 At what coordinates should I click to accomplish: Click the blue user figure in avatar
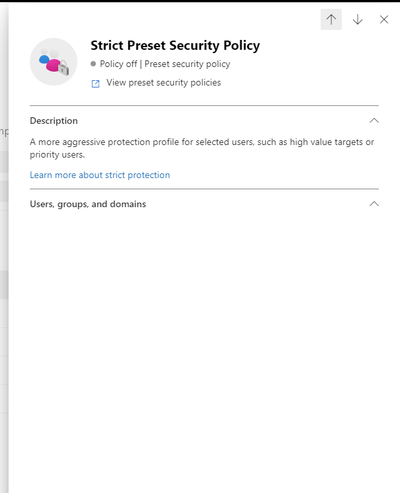point(44,60)
